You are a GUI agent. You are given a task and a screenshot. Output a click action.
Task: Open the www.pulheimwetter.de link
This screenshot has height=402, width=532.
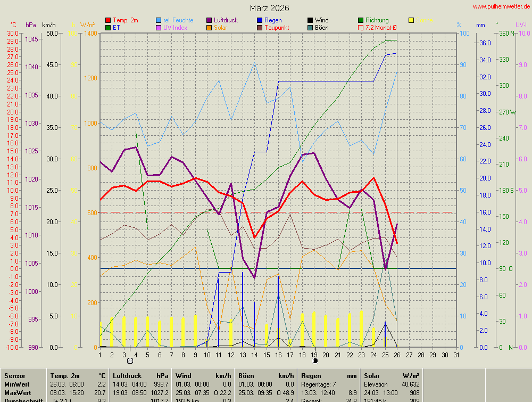[501, 6]
